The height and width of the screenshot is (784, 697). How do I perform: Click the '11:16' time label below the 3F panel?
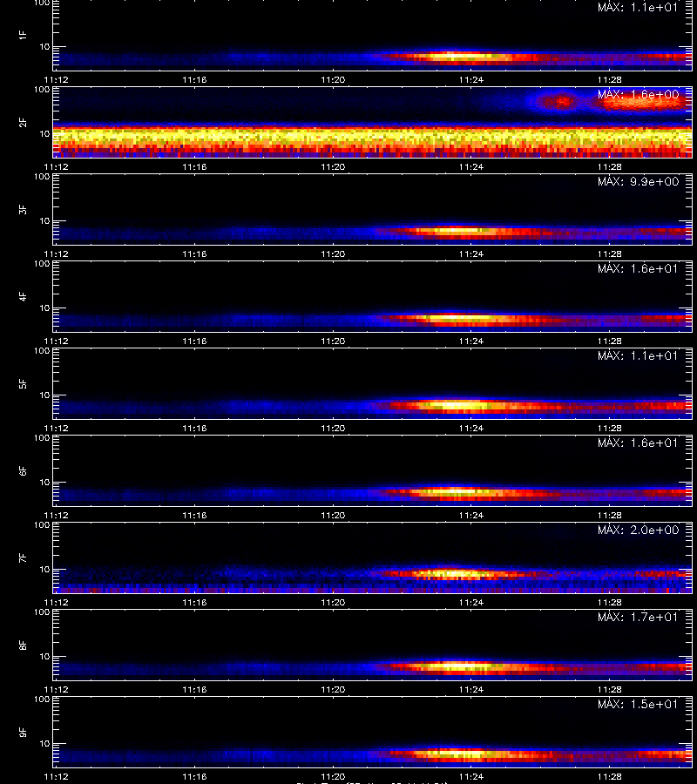click(x=194, y=253)
